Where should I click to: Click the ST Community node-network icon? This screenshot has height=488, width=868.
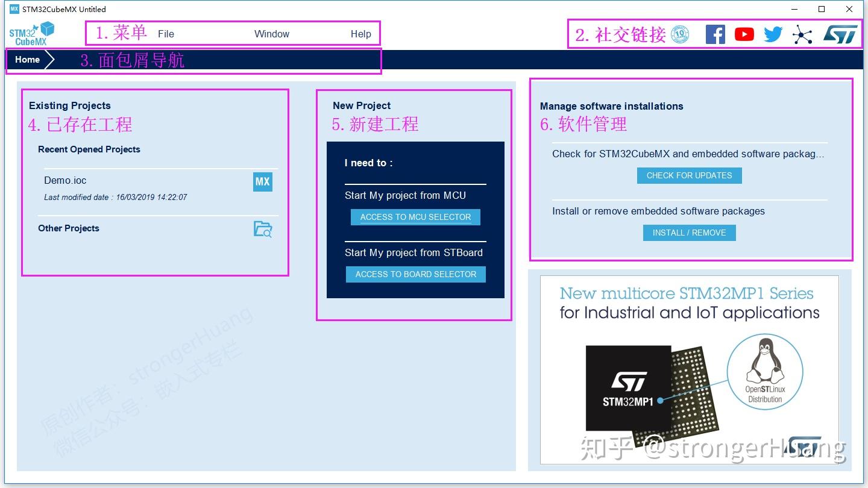coord(802,34)
